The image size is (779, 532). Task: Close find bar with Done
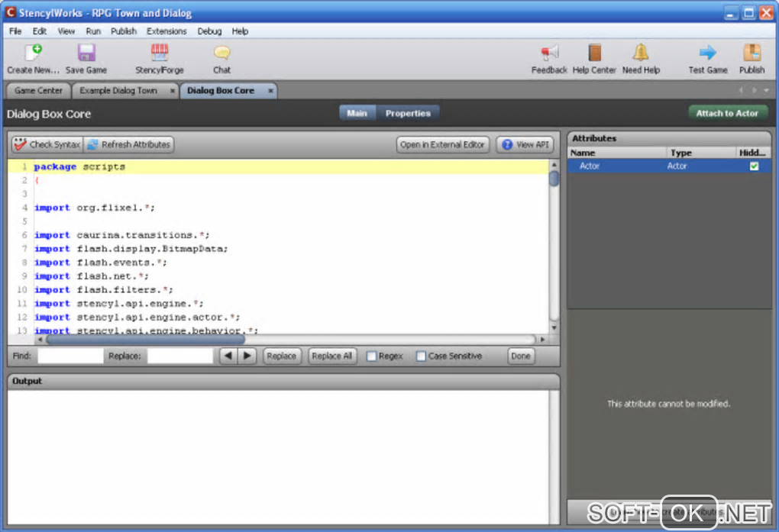tap(521, 356)
